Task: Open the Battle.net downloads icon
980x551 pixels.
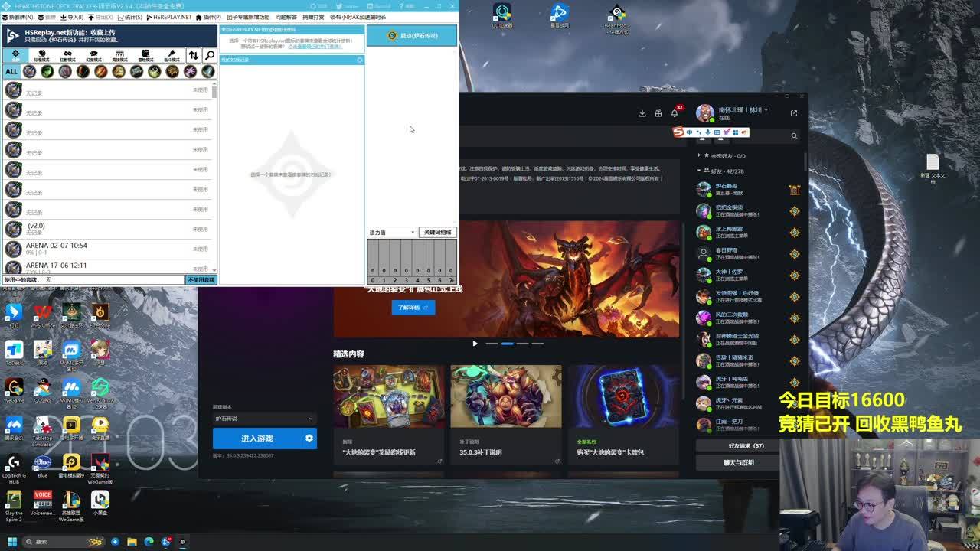Action: [642, 113]
